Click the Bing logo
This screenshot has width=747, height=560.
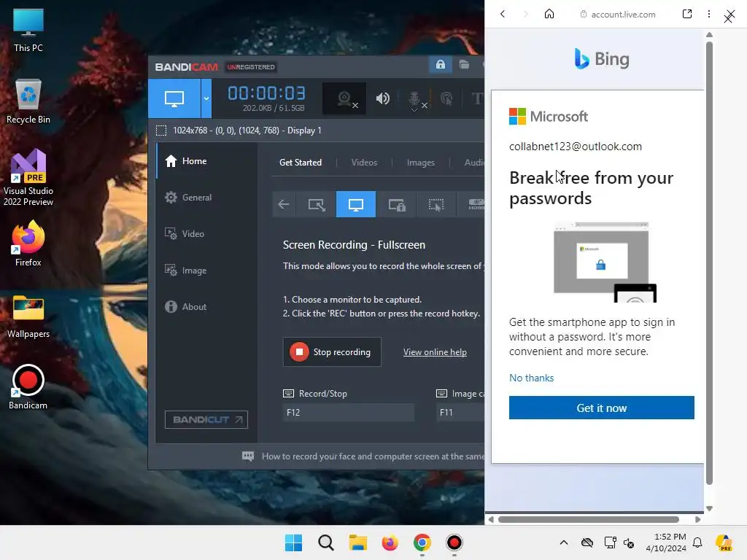(601, 58)
